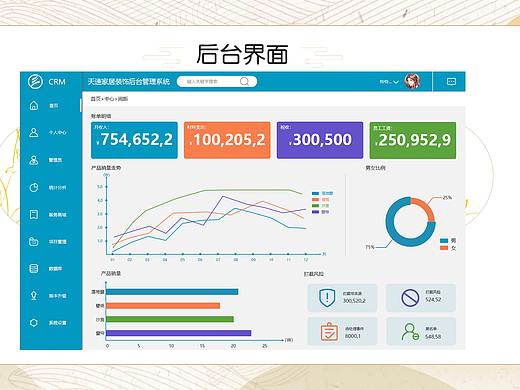
Task: Toggle the blue series in line chart legend
Action: 322,193
